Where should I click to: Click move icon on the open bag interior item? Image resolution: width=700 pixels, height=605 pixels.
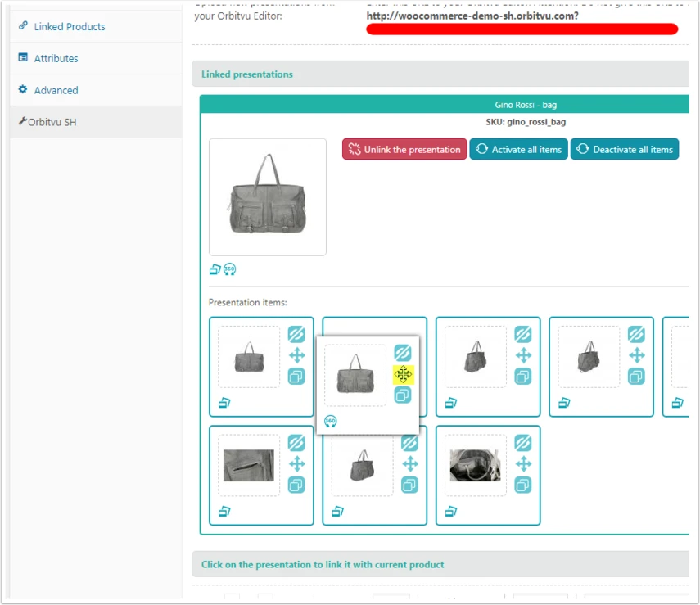tap(523, 464)
